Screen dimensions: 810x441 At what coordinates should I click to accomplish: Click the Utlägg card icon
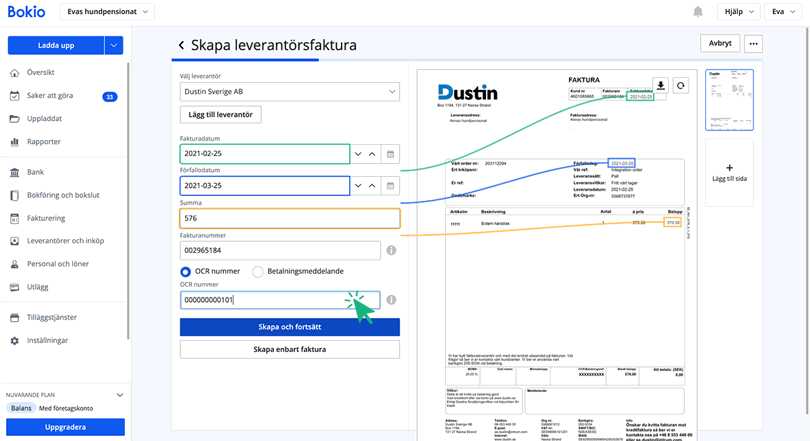(x=14, y=287)
